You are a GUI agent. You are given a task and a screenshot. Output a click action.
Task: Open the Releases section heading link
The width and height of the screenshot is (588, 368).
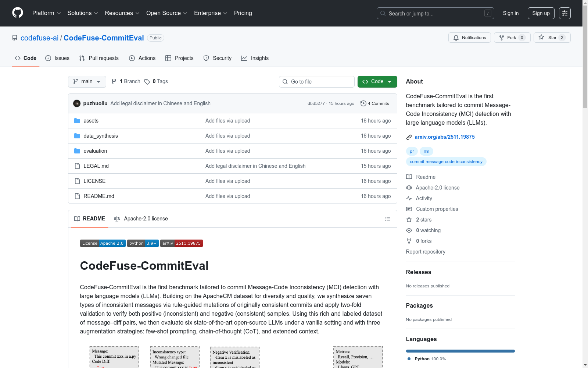[x=419, y=272]
